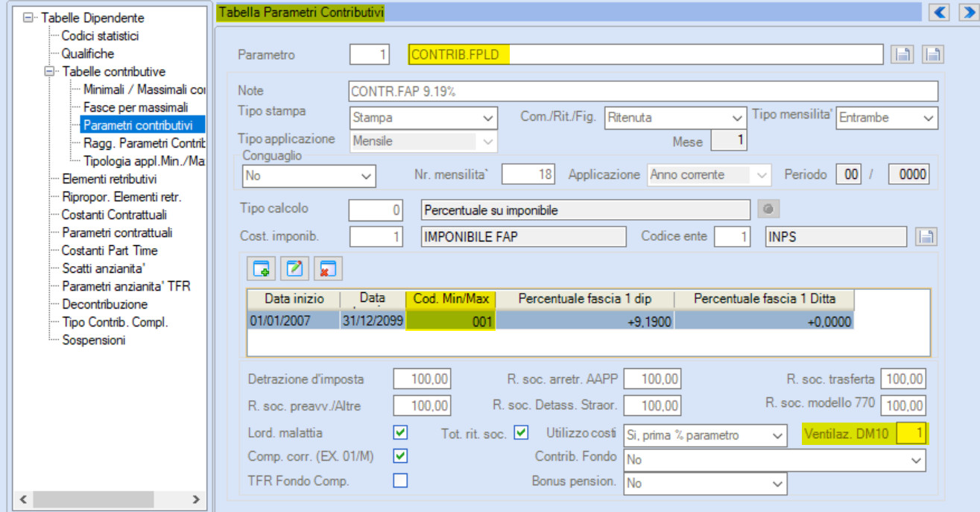This screenshot has width=980, height=512.
Task: Click the Note input field
Action: (x=643, y=91)
